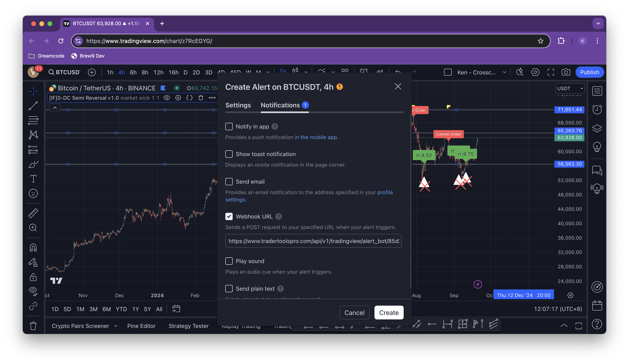The image size is (629, 364).
Task: Open more indicator options ellipsis menu
Action: click(x=212, y=98)
